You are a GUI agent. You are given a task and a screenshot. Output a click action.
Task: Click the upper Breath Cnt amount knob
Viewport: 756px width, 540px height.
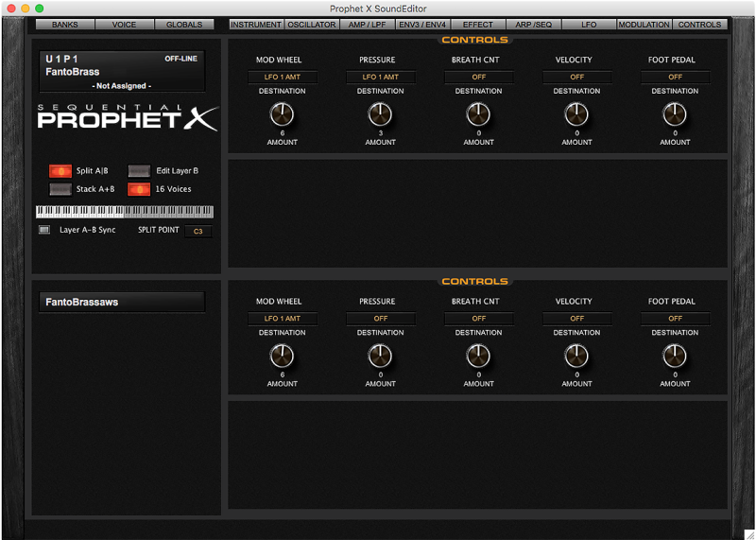pos(478,114)
